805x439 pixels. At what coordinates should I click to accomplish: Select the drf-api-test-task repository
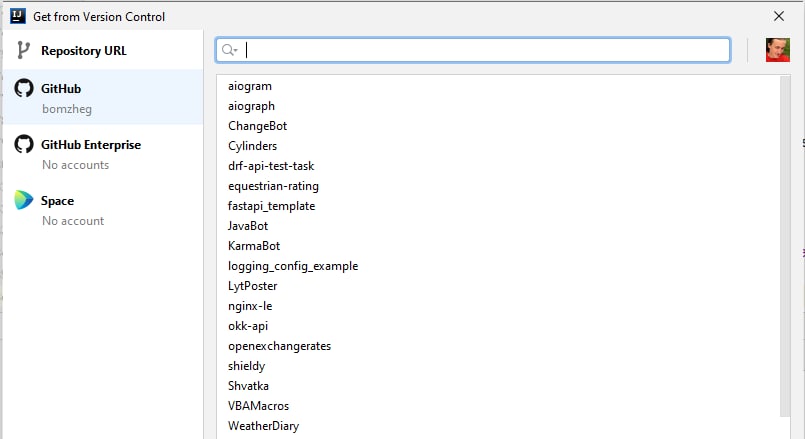coord(498,166)
